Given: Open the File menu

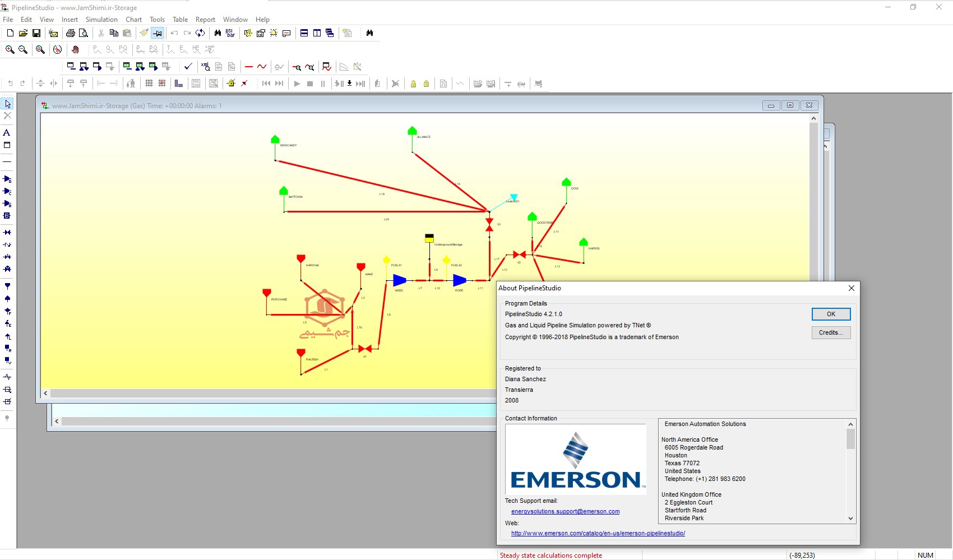Looking at the screenshot, I should 8,20.
